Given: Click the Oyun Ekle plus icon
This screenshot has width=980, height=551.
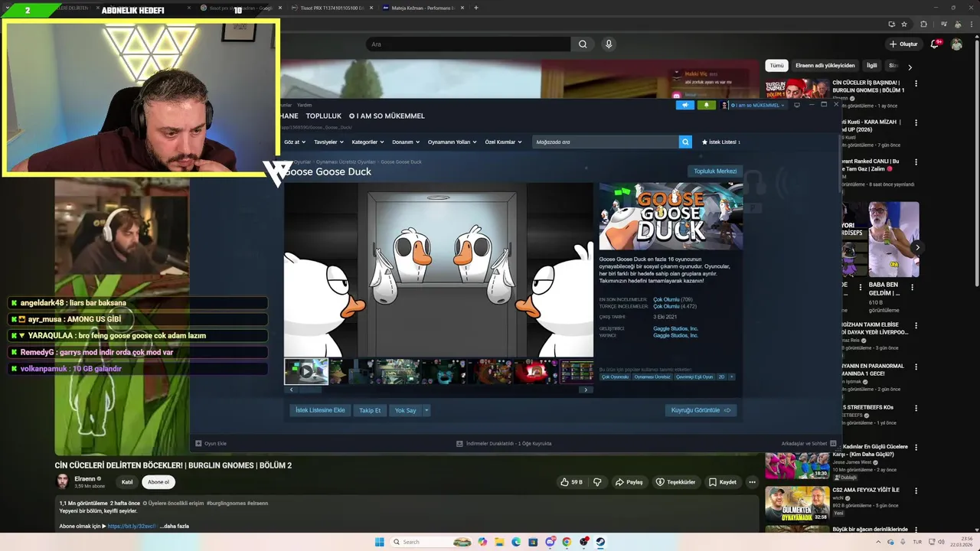Looking at the screenshot, I should click(x=198, y=443).
